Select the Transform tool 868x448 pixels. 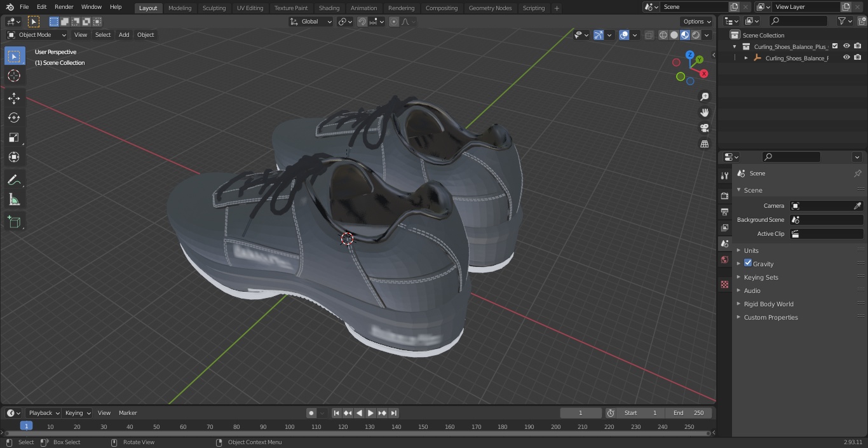click(14, 157)
